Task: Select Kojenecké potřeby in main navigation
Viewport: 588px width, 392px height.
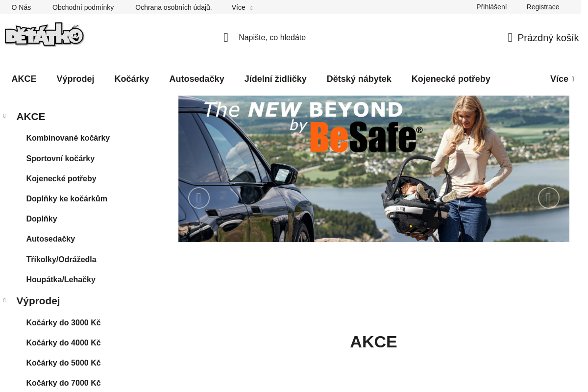Action: pyautogui.click(x=451, y=79)
